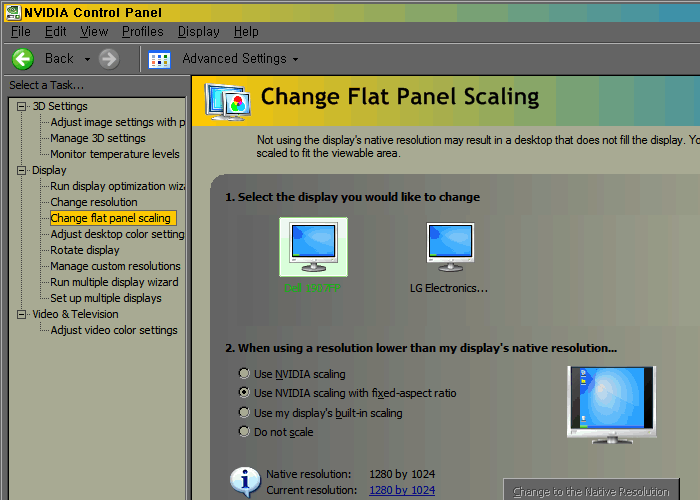Open the Edit menu
Image resolution: width=700 pixels, height=500 pixels.
click(55, 32)
